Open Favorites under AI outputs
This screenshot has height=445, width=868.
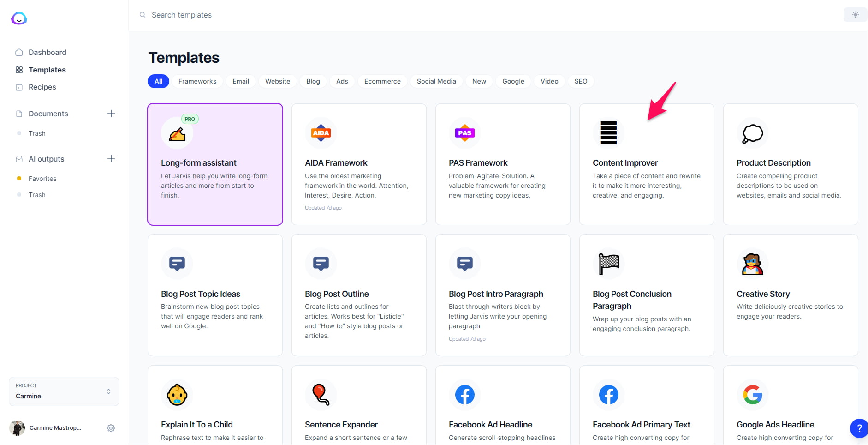coord(42,179)
